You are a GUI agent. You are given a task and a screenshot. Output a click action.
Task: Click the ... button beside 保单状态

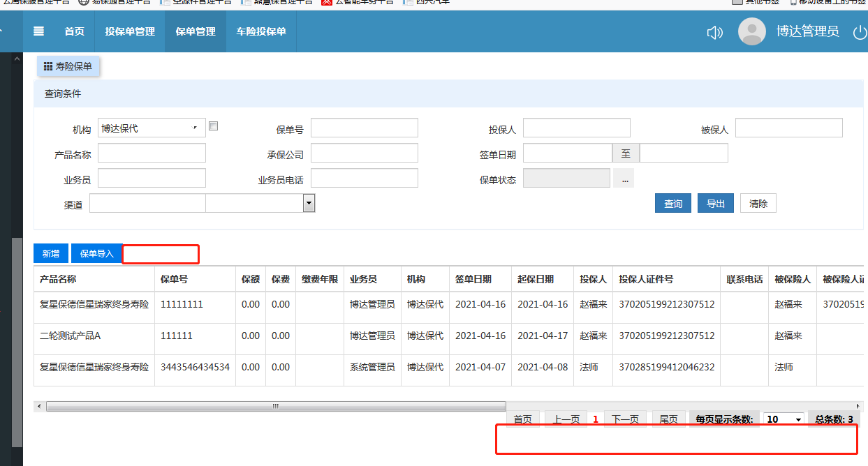click(x=624, y=179)
